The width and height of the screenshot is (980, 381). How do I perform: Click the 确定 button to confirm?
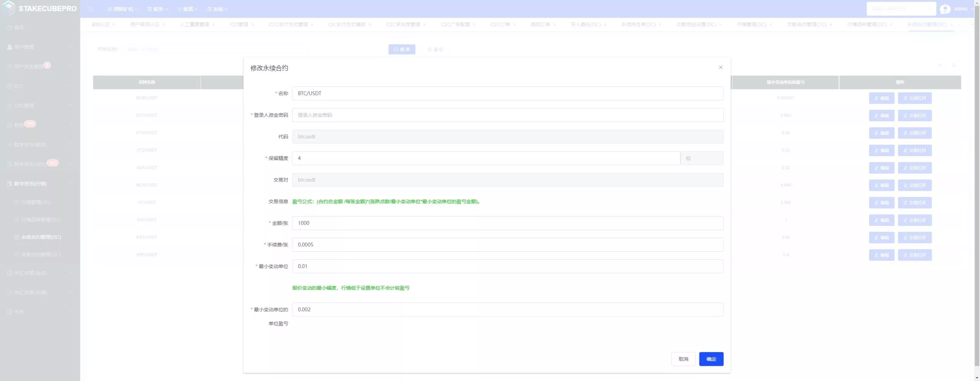(711, 359)
